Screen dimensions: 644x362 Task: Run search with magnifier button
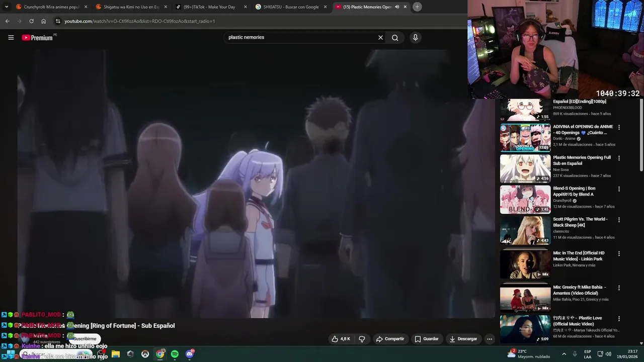(395, 37)
